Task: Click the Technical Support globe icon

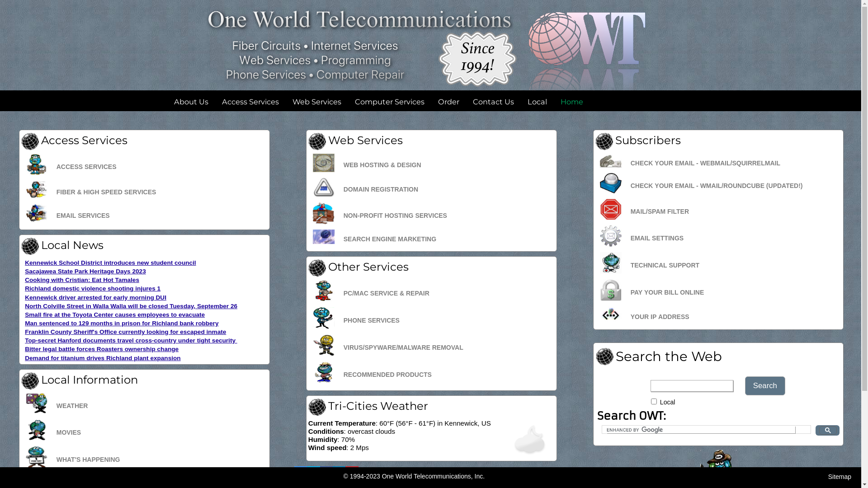Action: (x=610, y=263)
